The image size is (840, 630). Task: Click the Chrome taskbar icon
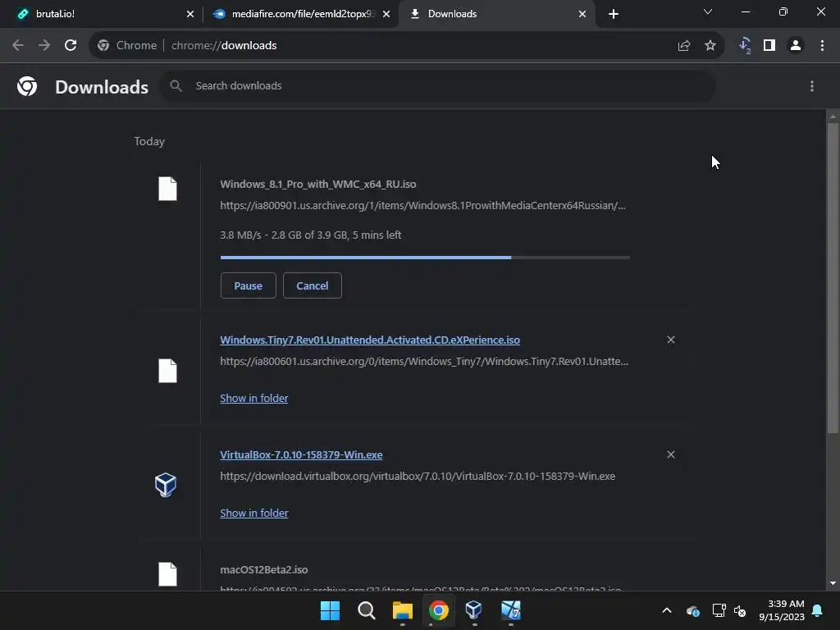tap(438, 610)
